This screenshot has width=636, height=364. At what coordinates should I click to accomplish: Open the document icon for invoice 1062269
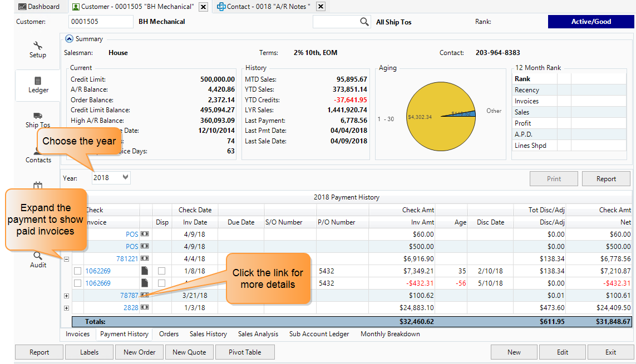tap(145, 271)
